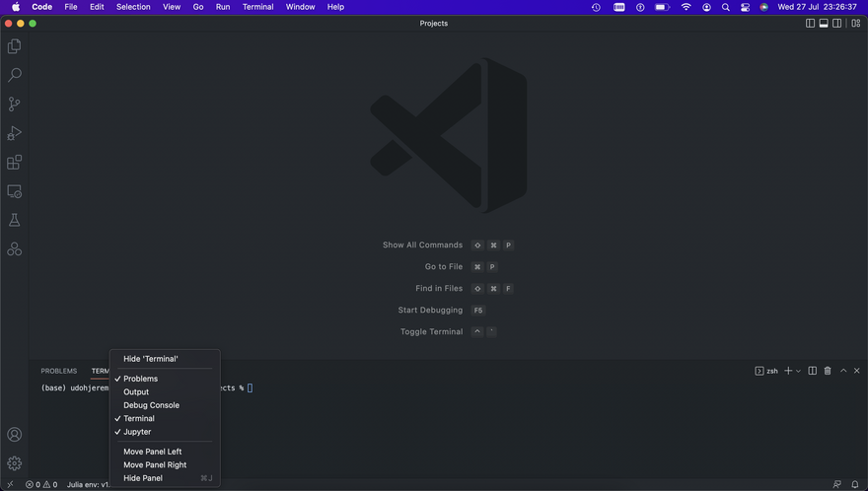Toggle the Terminal entry in context menu
868x491 pixels.
(x=139, y=418)
